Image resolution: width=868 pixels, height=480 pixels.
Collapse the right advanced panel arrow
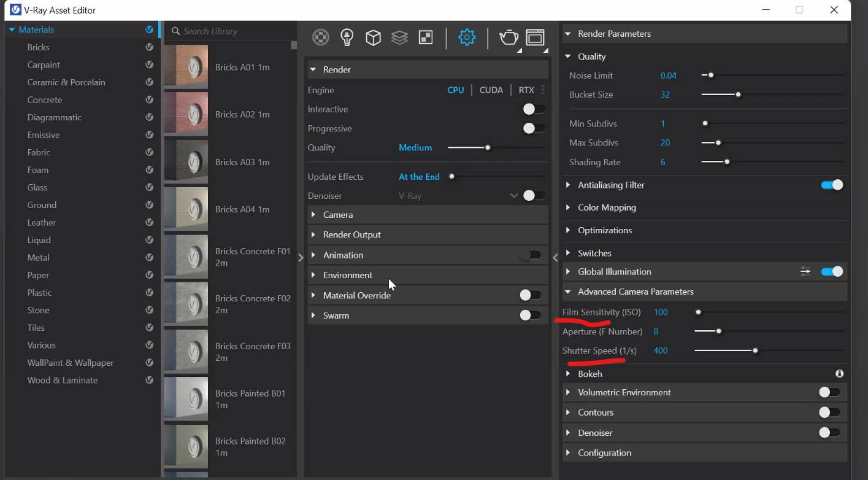(x=555, y=258)
